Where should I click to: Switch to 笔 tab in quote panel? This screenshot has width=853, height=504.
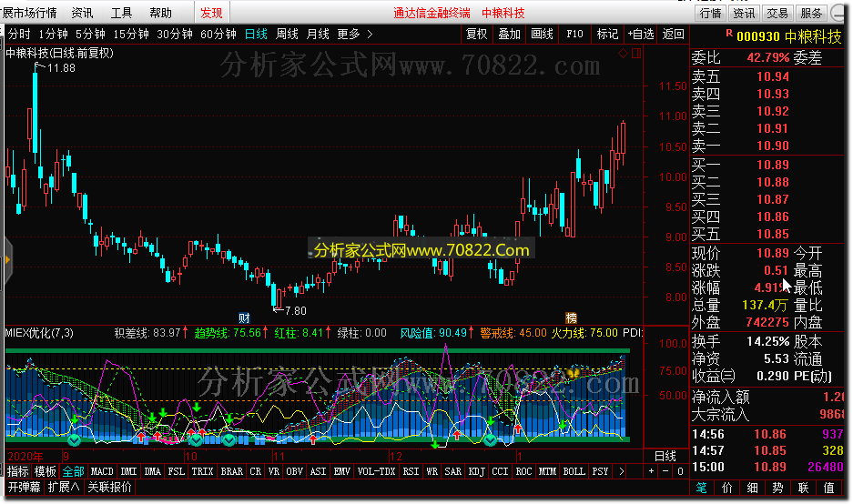702,488
